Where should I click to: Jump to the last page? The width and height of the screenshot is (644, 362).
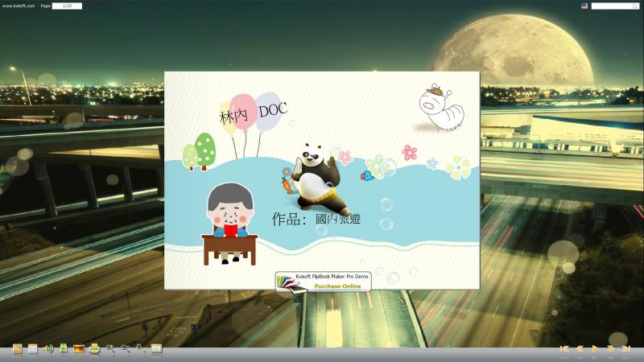tap(626, 349)
